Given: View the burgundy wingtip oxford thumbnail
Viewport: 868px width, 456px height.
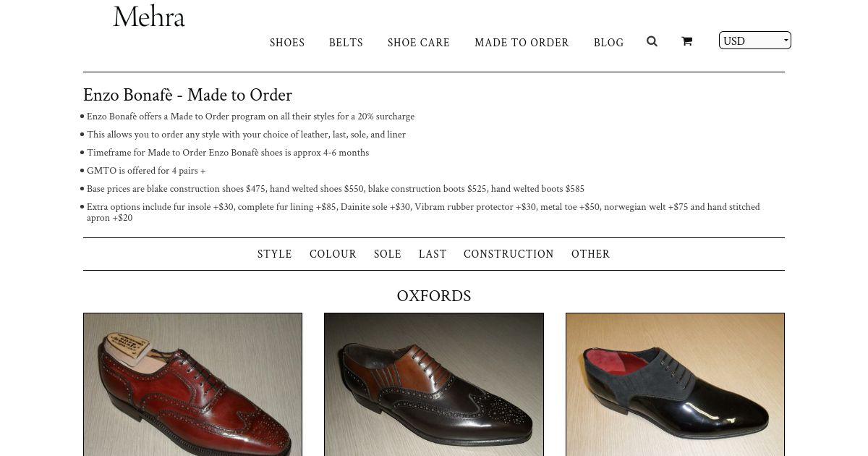Looking at the screenshot, I should [x=192, y=384].
